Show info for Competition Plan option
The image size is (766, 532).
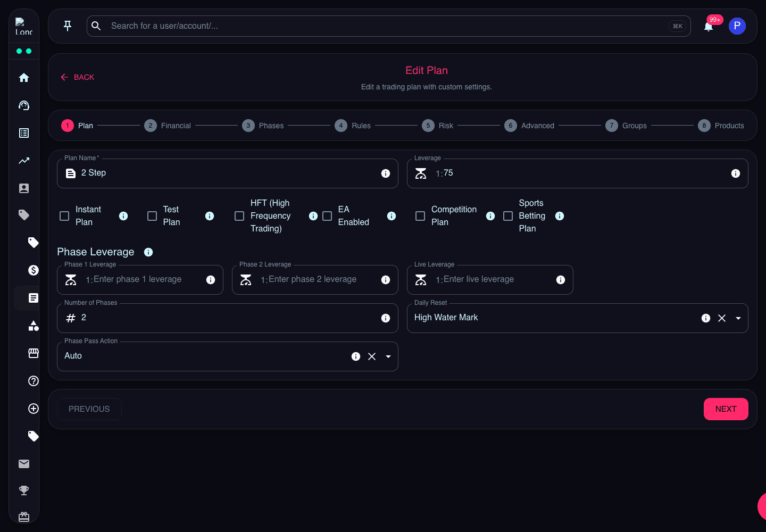(x=490, y=216)
